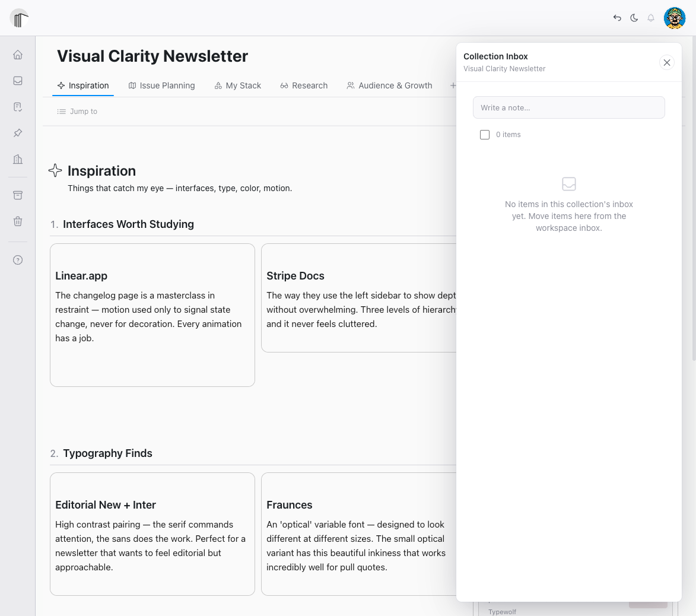Open the tasks checklist sidebar icon

pos(18,107)
